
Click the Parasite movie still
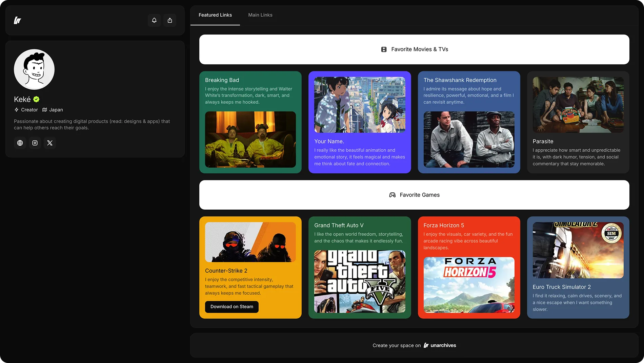[578, 105]
